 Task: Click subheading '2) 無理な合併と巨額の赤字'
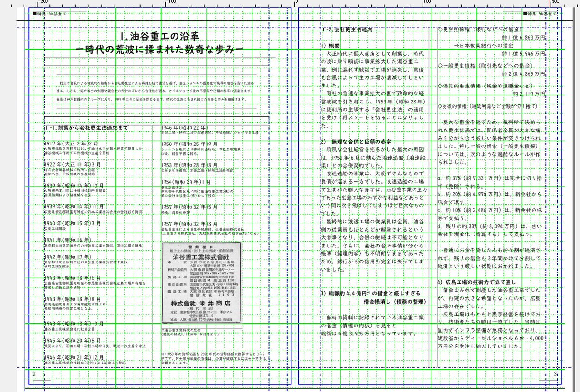[356, 142]
